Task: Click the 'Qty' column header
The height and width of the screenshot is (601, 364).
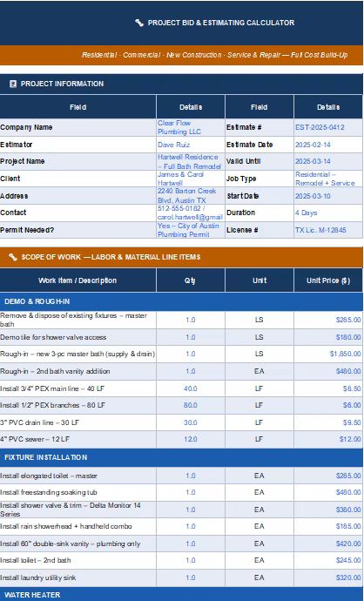Action: [191, 280]
